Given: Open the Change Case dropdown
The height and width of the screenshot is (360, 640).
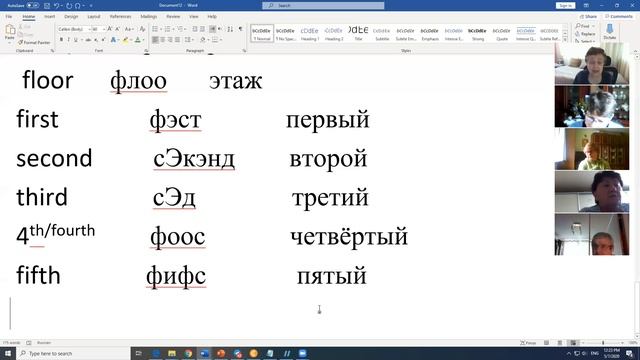Looking at the screenshot, I should point(129,29).
